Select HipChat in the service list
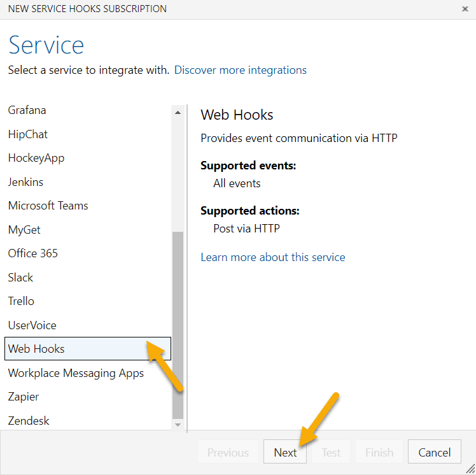The image size is (476, 475). 88,134
